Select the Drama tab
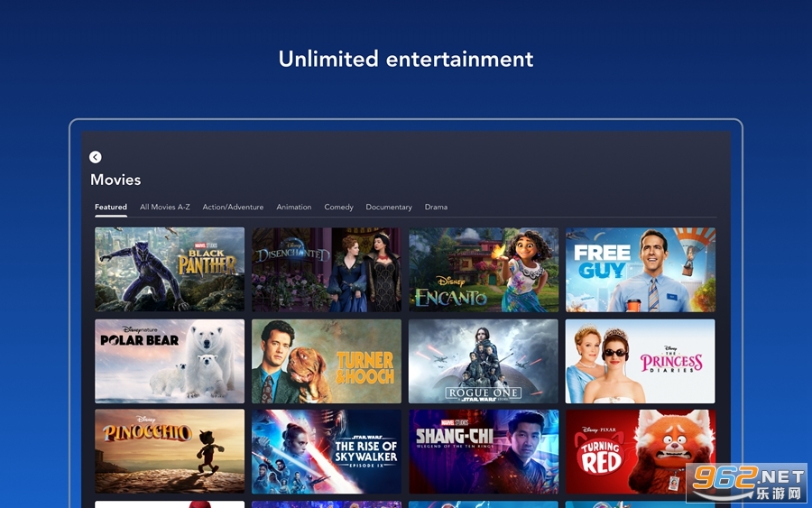 [436, 208]
